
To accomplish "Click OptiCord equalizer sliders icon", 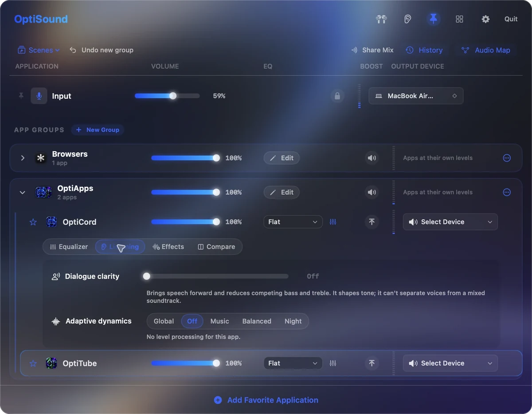I will point(333,222).
